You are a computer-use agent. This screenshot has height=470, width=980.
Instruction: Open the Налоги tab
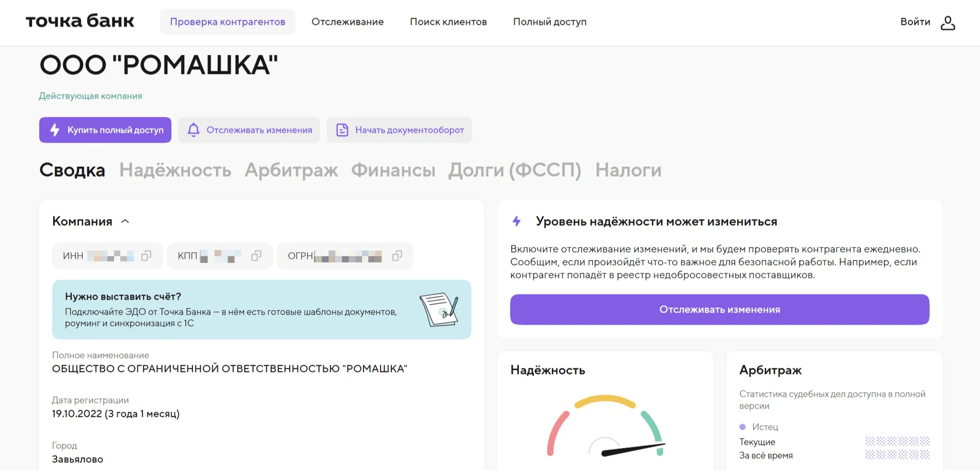[x=628, y=170]
